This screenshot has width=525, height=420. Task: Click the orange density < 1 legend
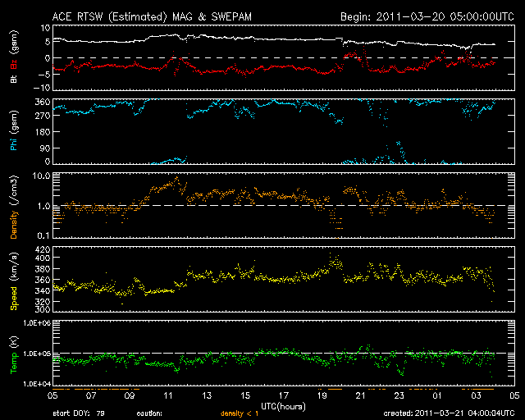pos(245,414)
